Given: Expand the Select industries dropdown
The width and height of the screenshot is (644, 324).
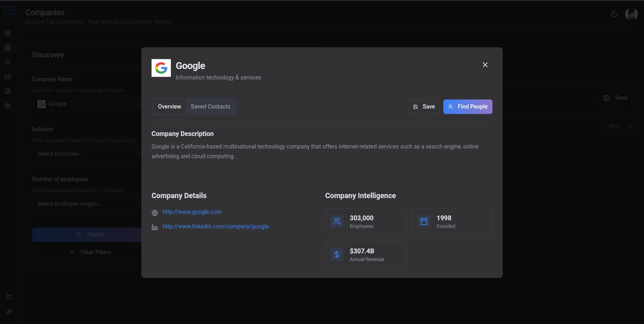Looking at the screenshot, I should 87,154.
